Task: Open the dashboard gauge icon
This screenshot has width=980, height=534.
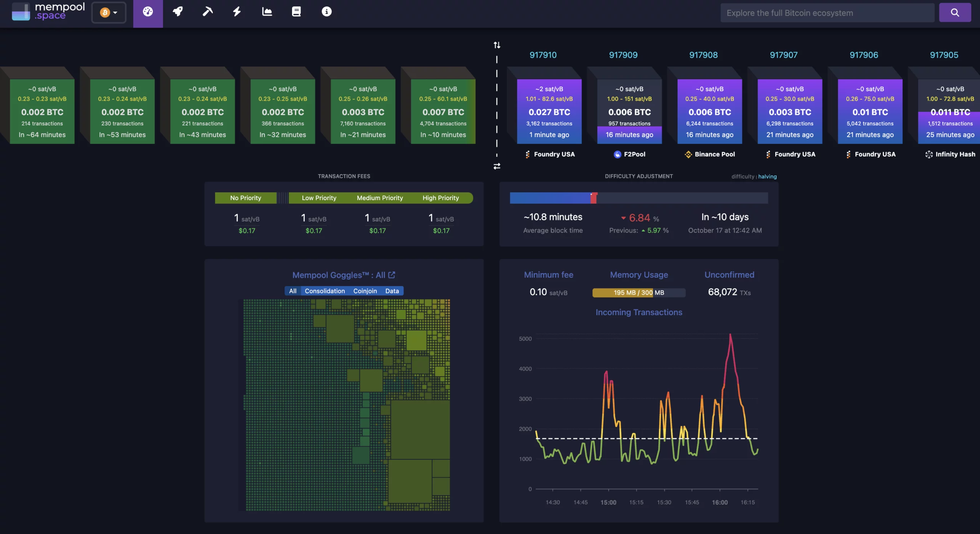Action: [148, 12]
